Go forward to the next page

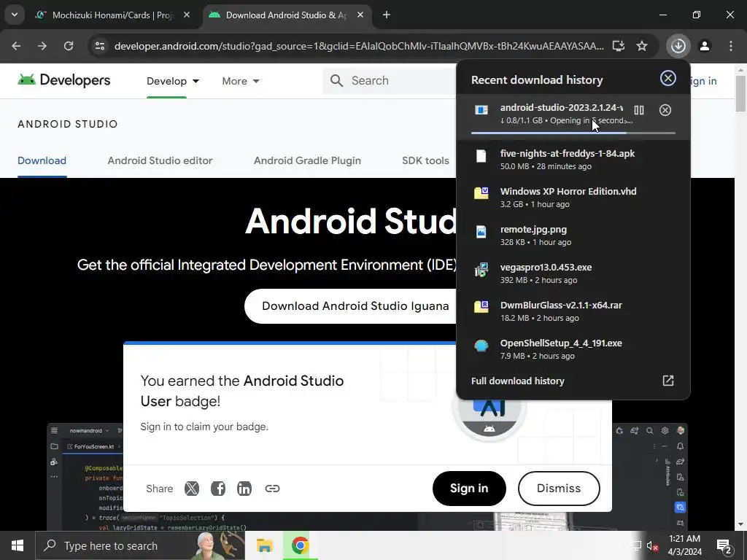click(42, 46)
